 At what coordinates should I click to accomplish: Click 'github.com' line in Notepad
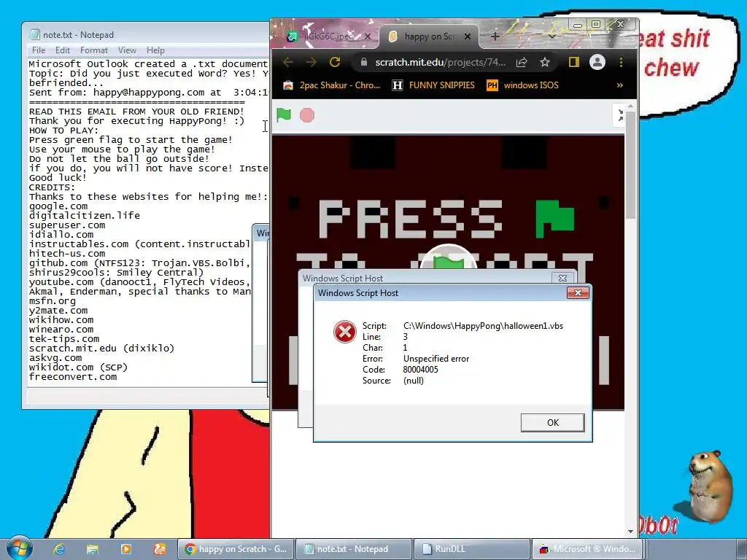tap(138, 262)
